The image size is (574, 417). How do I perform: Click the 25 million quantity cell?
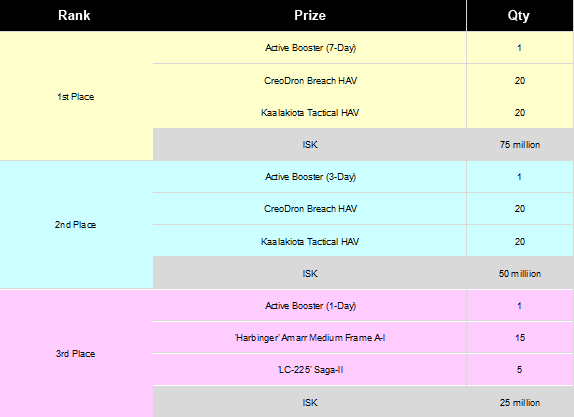(x=520, y=402)
